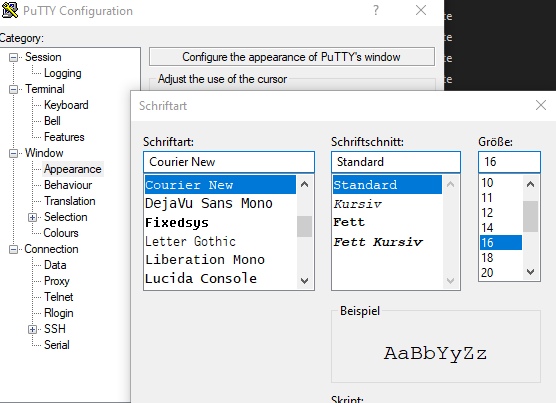Select font size 16 in list
This screenshot has width=556, height=403.
[x=501, y=242]
